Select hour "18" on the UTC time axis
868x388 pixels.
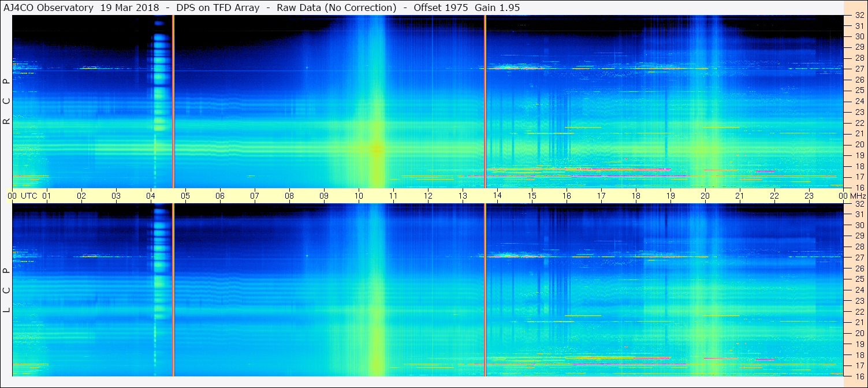(636, 196)
